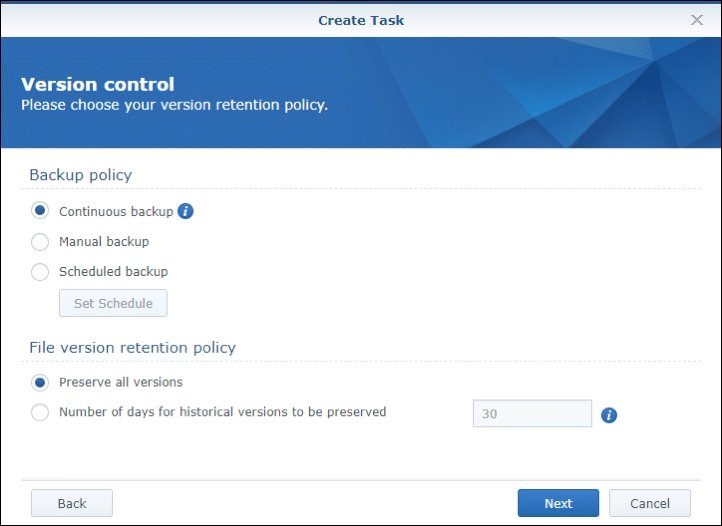Viewport: 722px width, 526px height.
Task: Cancel the task creation wizard
Action: (x=649, y=503)
